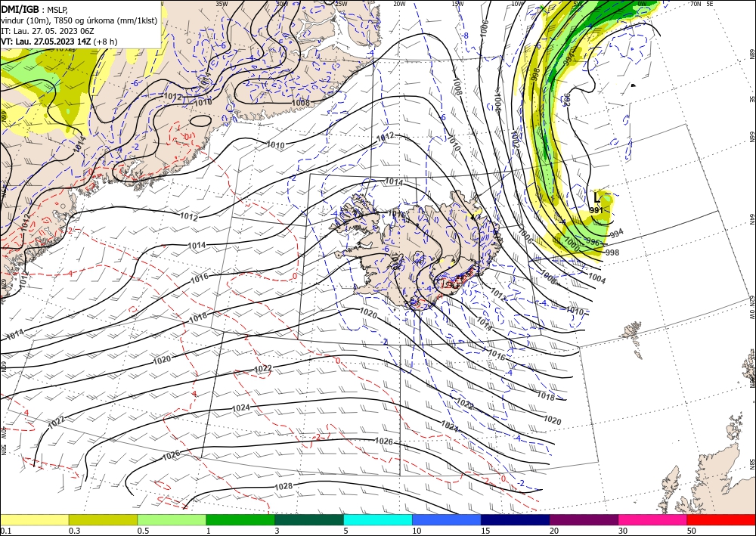Click the '50' legend value
The height and width of the screenshot is (536, 756).
click(692, 531)
